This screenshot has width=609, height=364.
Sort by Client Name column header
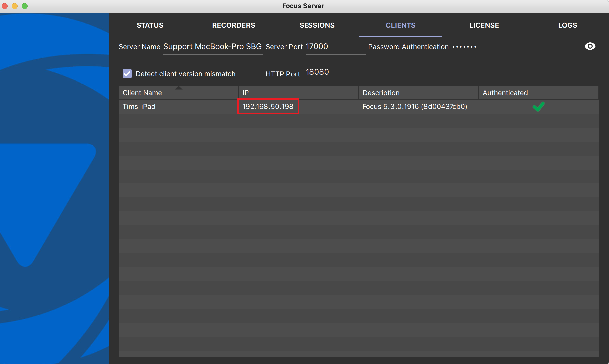click(178, 93)
